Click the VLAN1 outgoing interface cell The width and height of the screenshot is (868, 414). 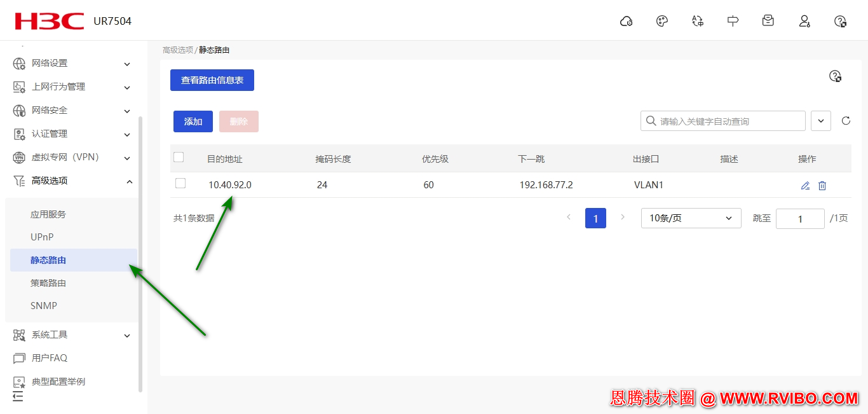point(649,185)
